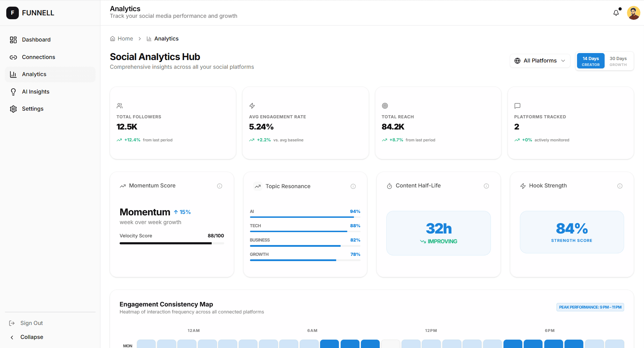Viewport: 644px width, 348px height.
Task: Switch to the 14 Days Creator view
Action: click(591, 60)
